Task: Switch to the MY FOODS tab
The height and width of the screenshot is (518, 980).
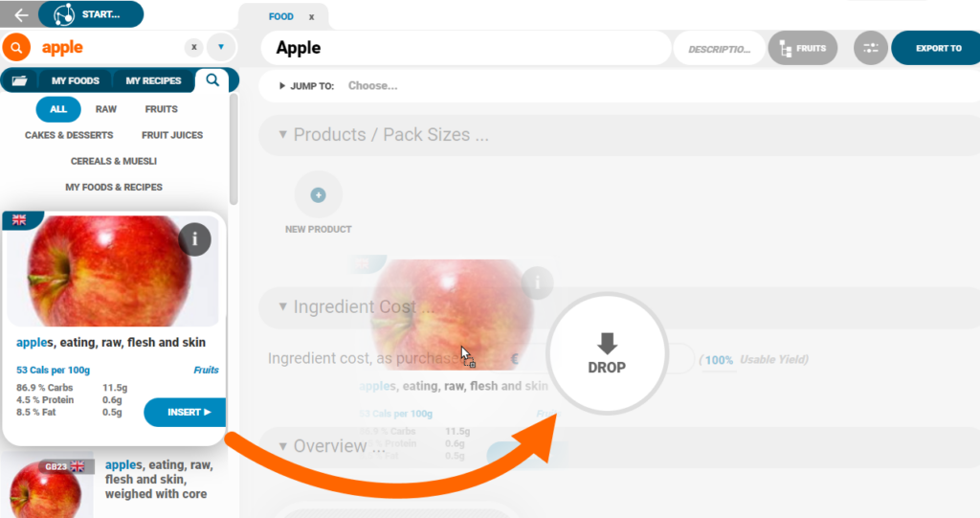Action: 75,80
